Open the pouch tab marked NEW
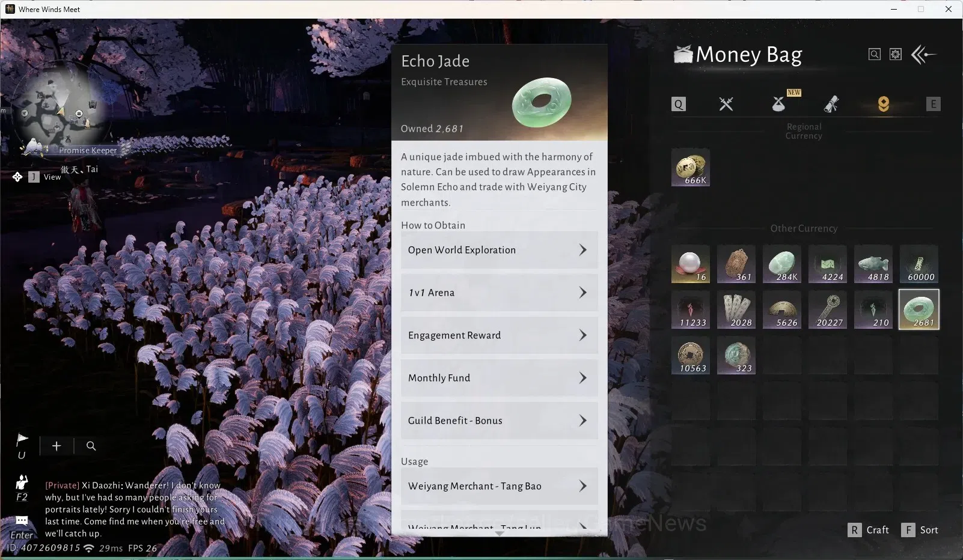Screen dimensions: 963x560 [779, 104]
